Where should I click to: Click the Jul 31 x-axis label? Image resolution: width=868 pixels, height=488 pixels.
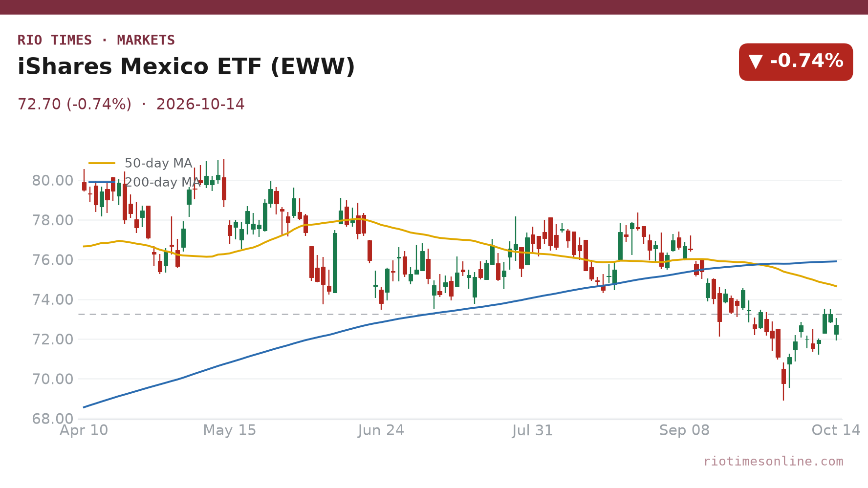pyautogui.click(x=533, y=430)
